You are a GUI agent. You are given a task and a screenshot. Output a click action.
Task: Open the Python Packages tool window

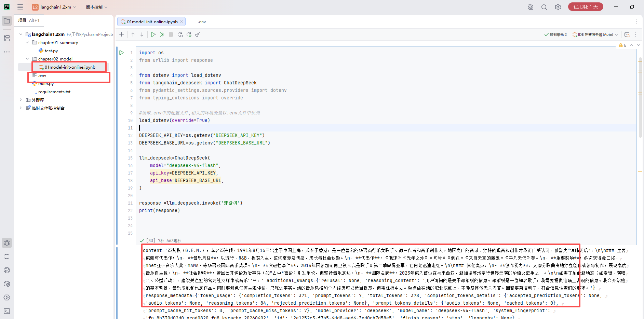coord(7,284)
